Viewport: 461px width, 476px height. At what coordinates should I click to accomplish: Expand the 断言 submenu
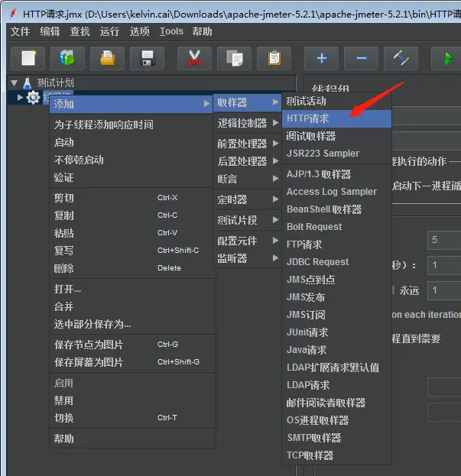click(x=248, y=179)
